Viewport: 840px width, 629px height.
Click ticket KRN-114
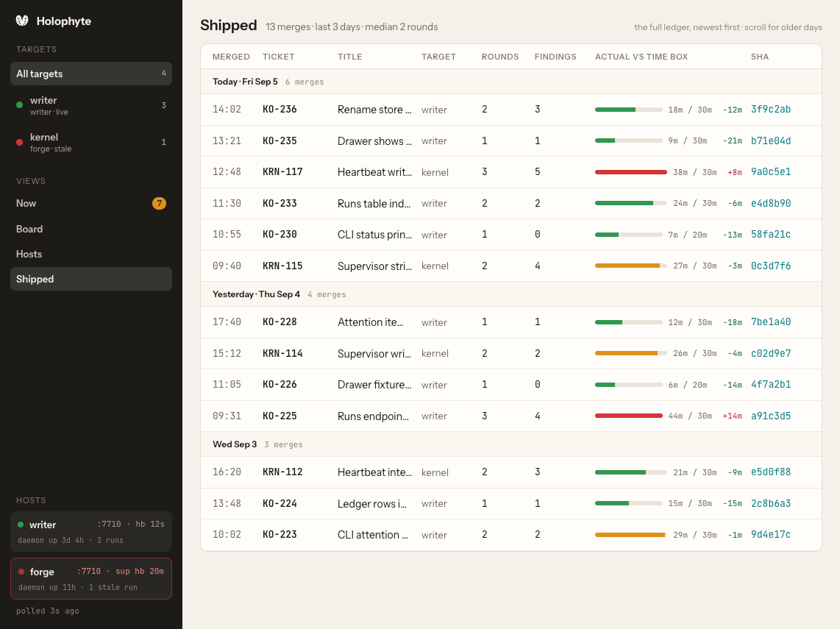[282, 354]
